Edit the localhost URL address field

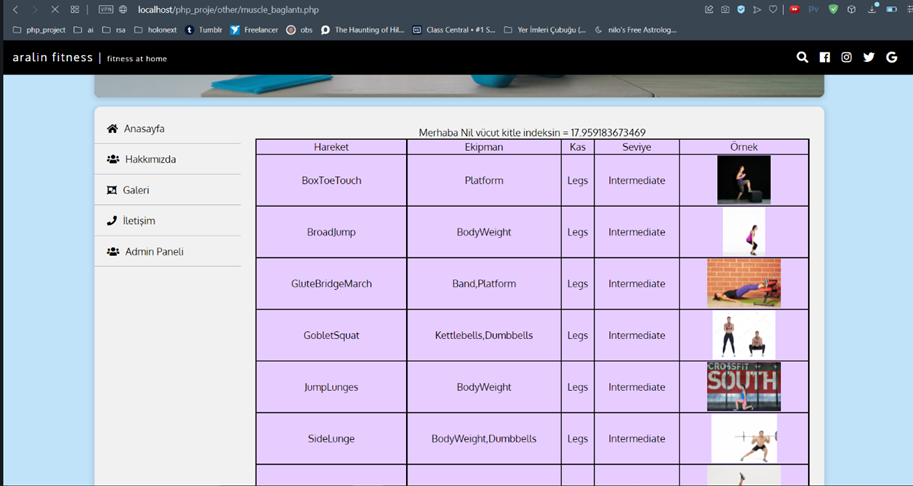(x=228, y=9)
